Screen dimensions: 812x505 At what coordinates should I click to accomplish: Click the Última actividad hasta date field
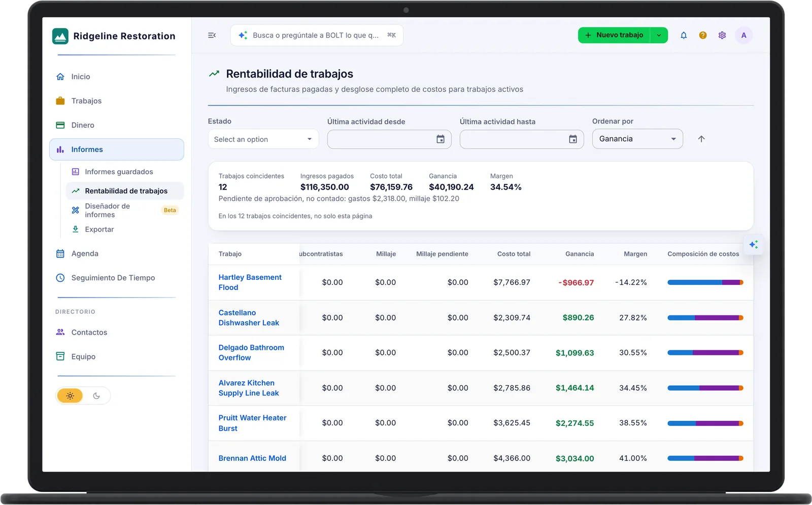[x=522, y=139]
